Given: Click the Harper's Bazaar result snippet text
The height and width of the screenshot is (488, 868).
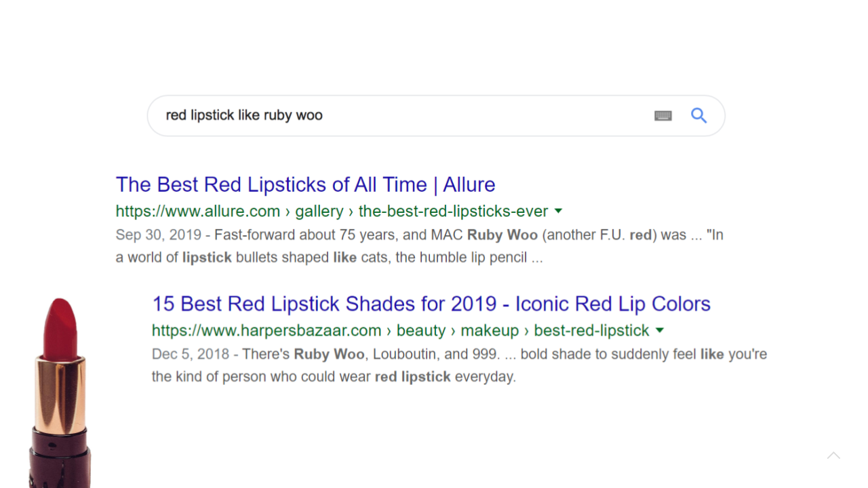Looking at the screenshot, I should pos(459,365).
